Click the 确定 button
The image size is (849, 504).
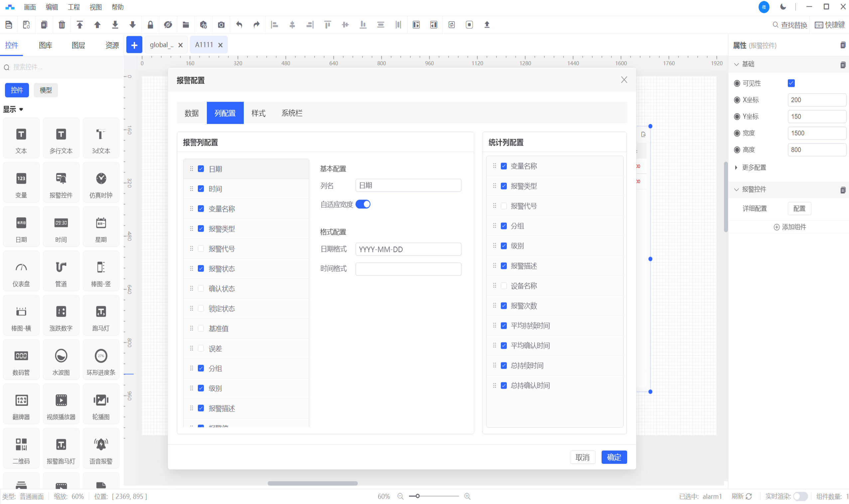point(614,457)
